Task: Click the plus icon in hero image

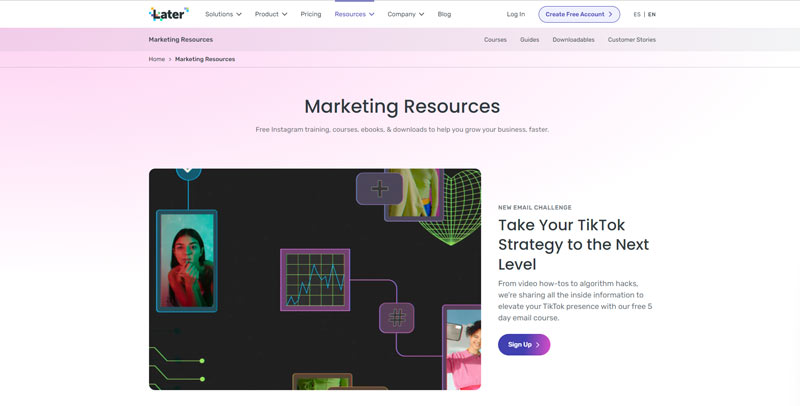Action: pyautogui.click(x=379, y=188)
